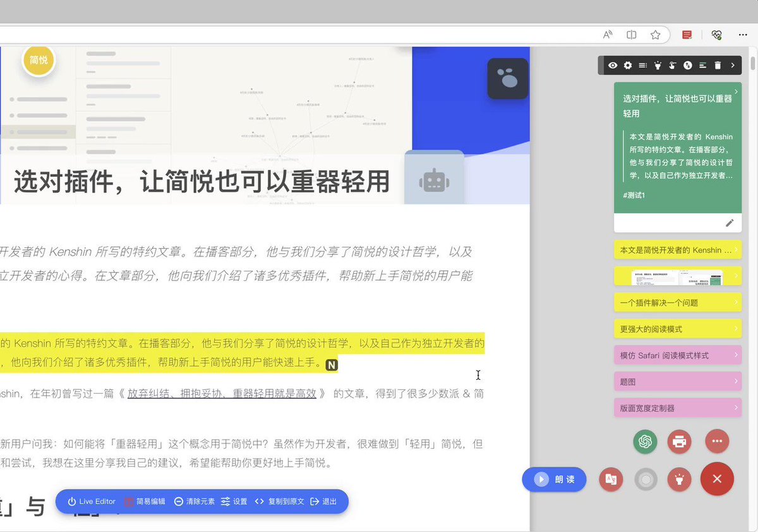Click the gray circle record button
The height and width of the screenshot is (532, 758).
coord(646,480)
